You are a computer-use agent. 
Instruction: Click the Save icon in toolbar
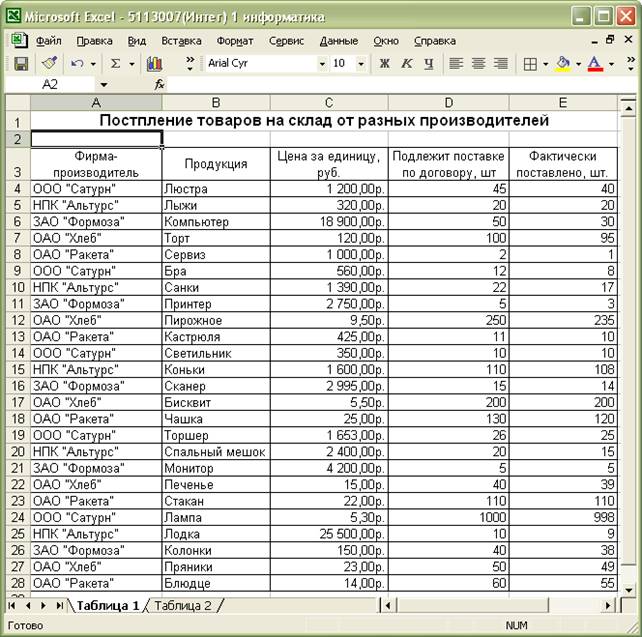[20, 63]
